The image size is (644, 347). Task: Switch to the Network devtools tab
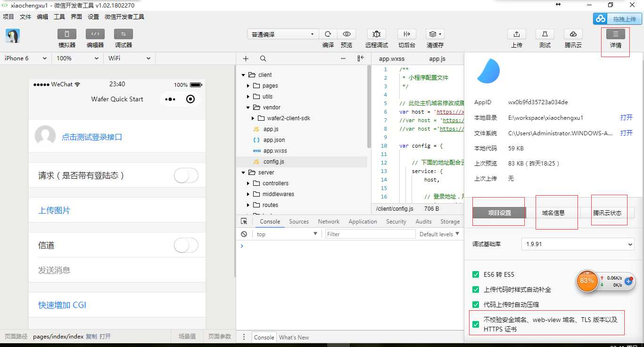point(329,222)
